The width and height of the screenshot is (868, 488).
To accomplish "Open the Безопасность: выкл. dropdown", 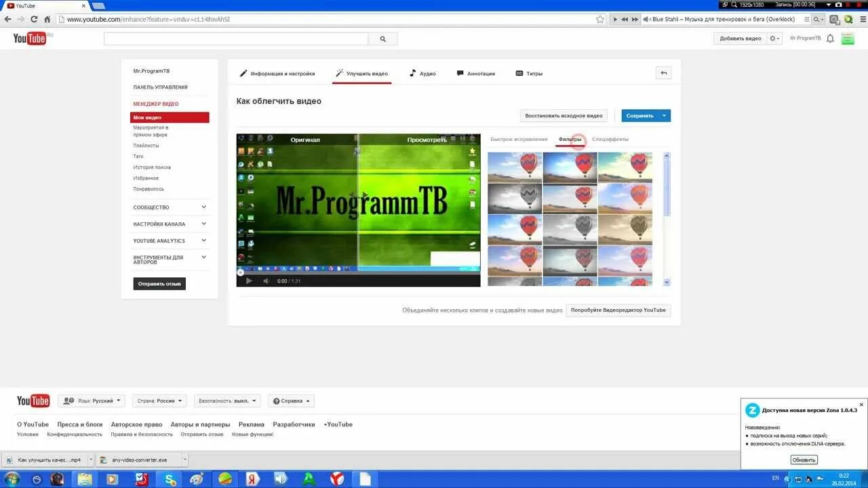I will tap(227, 401).
